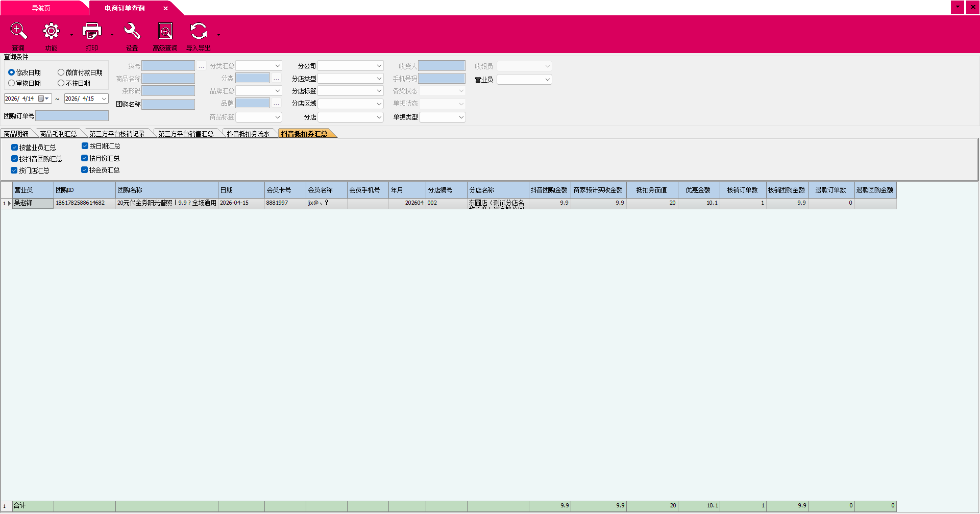Image resolution: width=980 pixels, height=514 pixels.
Task: Click the 导入导出 refresh icon
Action: [x=199, y=32]
